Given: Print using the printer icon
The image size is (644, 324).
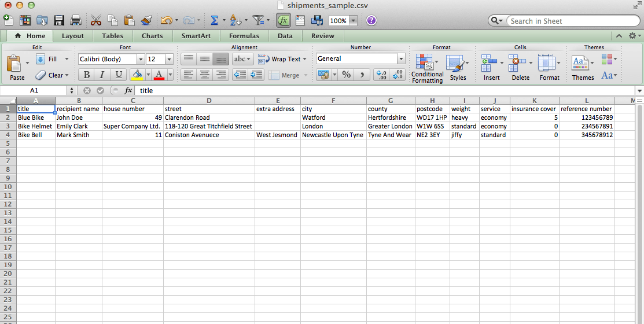Looking at the screenshot, I should click(76, 20).
